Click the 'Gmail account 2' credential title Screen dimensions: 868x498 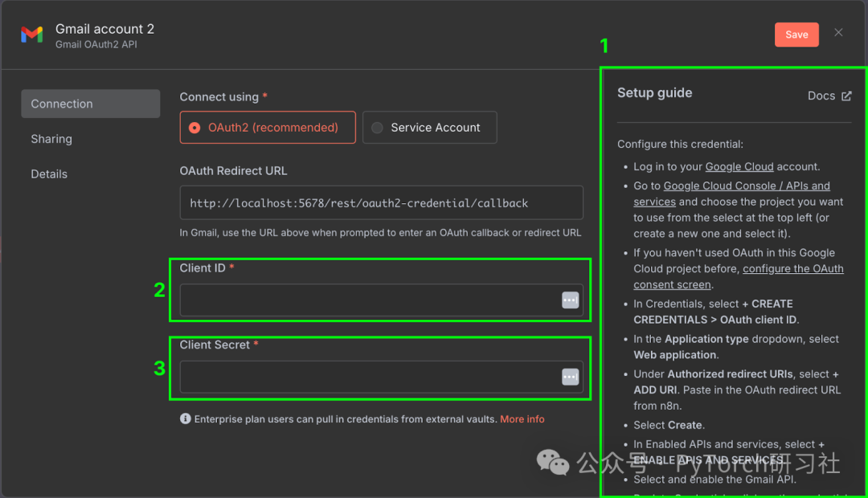point(104,29)
